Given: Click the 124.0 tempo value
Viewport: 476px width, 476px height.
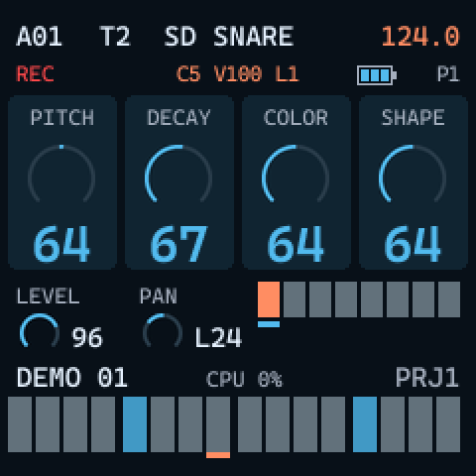Looking at the screenshot, I should point(420,37).
